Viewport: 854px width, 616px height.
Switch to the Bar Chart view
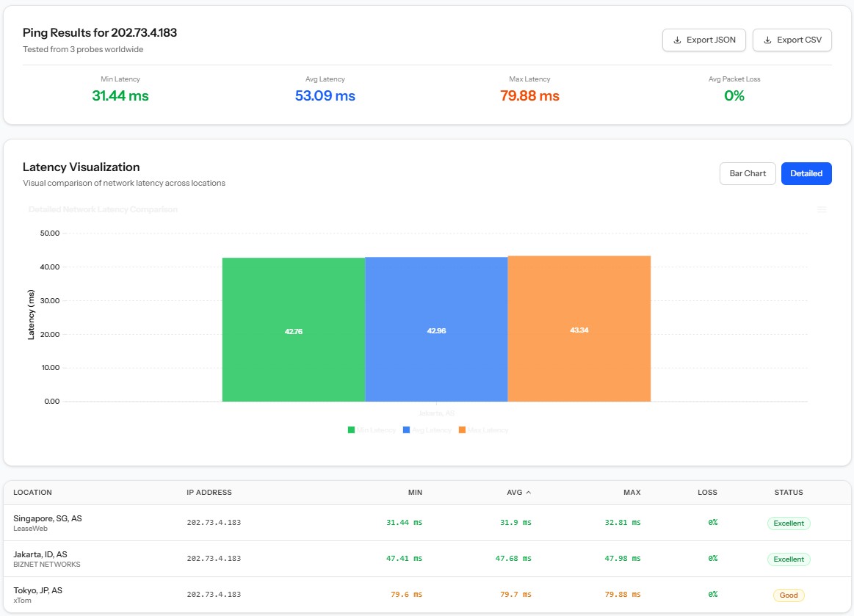tap(748, 174)
